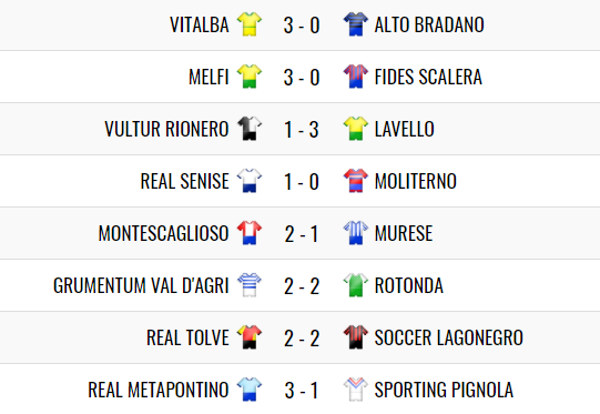
Task: Open the 3 - 1 Real Metapontino match result
Action: (x=302, y=390)
